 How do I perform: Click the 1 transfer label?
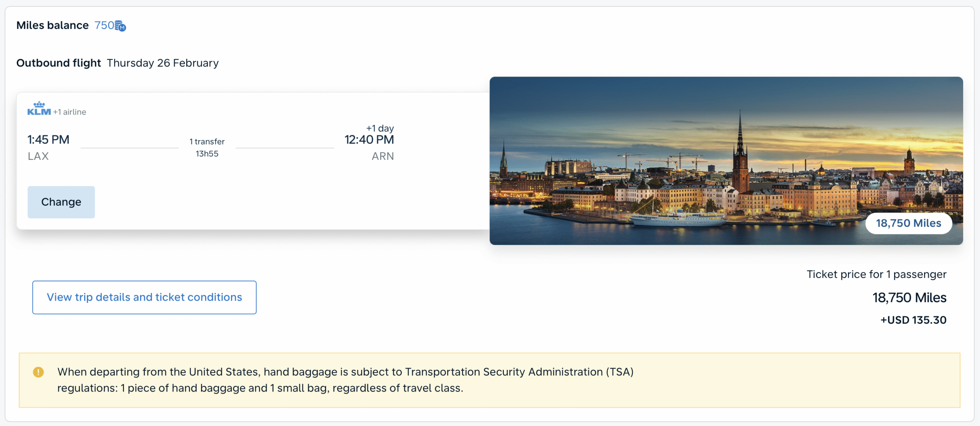click(x=207, y=141)
